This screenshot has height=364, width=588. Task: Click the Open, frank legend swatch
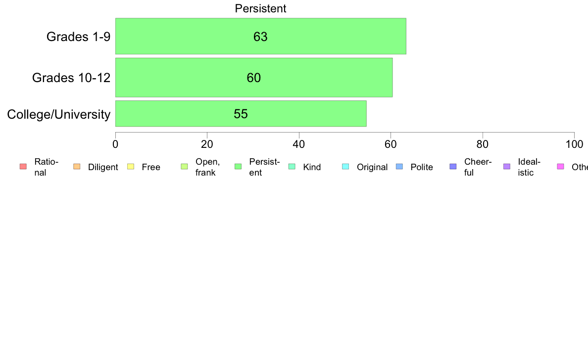point(184,167)
